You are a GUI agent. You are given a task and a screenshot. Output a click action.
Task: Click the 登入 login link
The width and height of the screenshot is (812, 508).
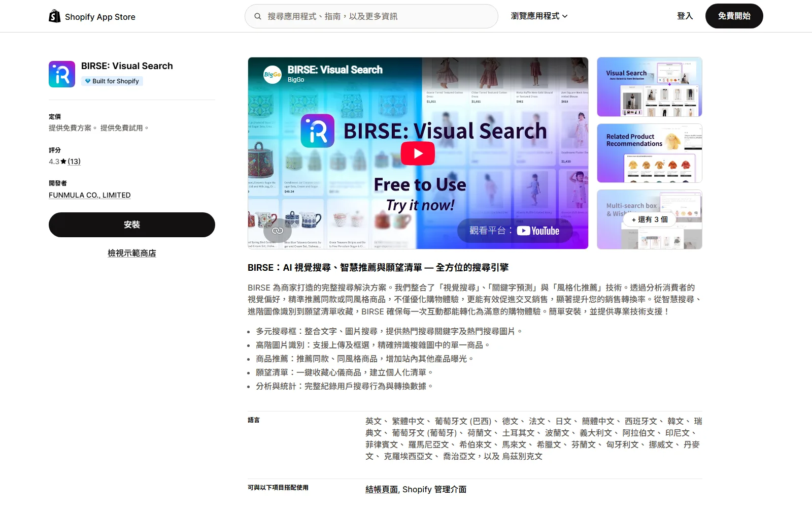[x=685, y=16]
